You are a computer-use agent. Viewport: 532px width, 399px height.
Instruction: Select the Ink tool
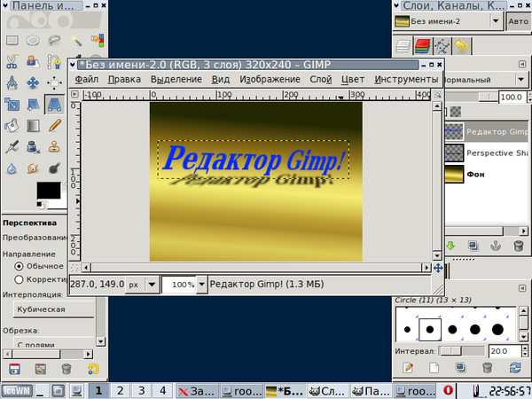click(34, 147)
